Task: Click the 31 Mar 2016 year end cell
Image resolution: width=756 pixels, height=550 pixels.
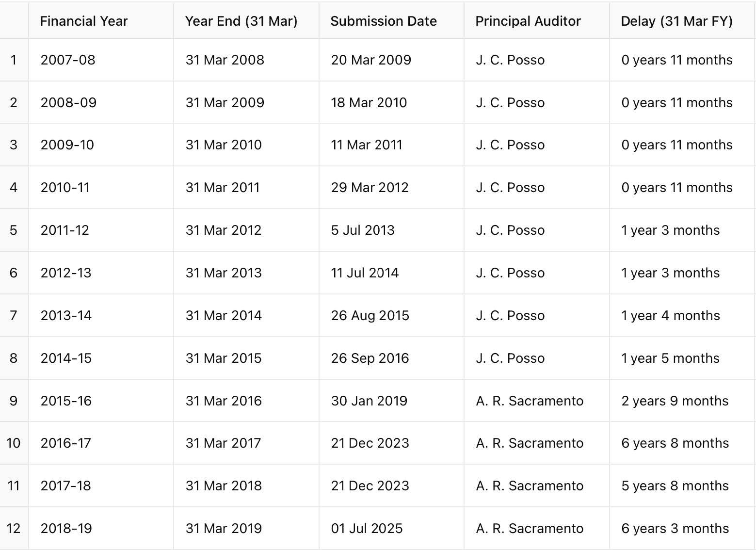Action: click(224, 401)
